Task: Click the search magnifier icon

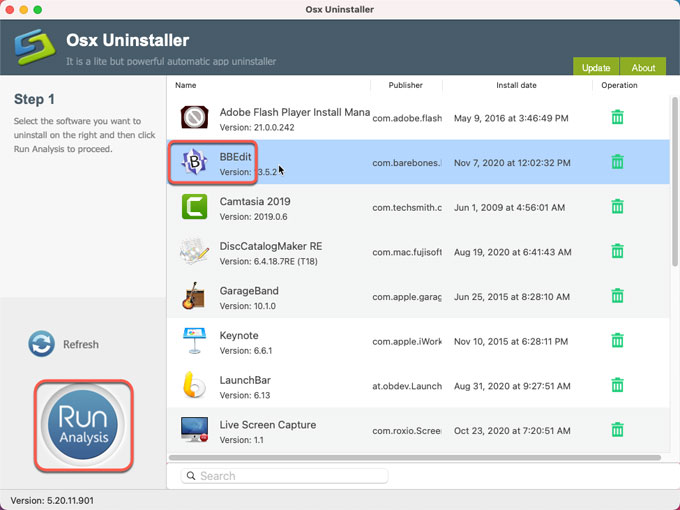Action: pyautogui.click(x=191, y=476)
